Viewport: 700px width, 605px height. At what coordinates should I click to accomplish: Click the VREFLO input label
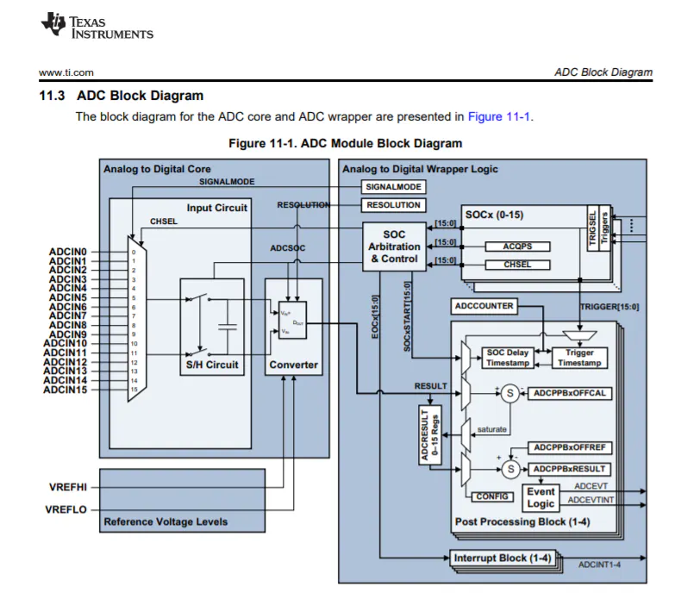(66, 509)
